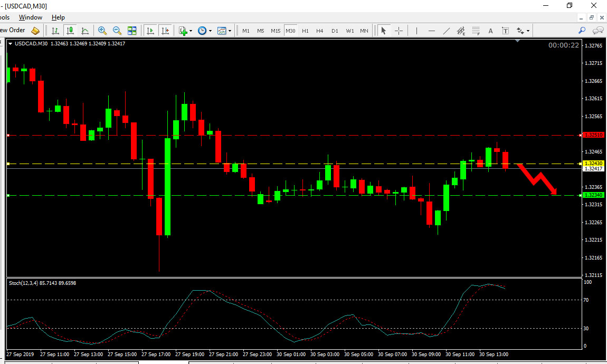Select the M30 timeframe button
Image resolution: width=607 pixels, height=364 pixels.
[x=290, y=31]
